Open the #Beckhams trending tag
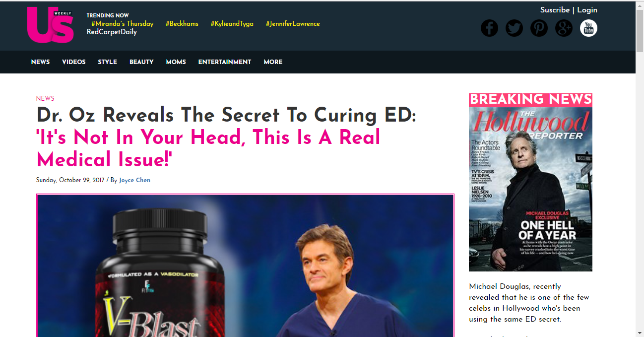The image size is (644, 337). pos(182,24)
